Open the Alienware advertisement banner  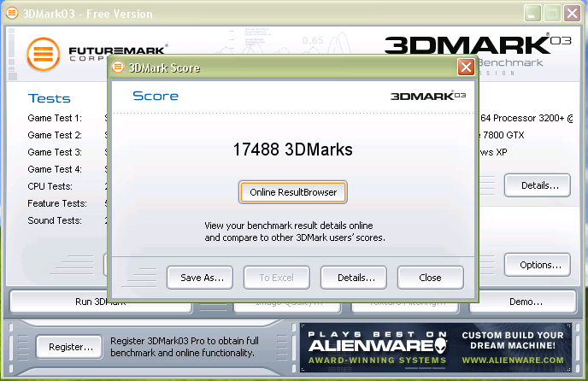click(x=436, y=348)
